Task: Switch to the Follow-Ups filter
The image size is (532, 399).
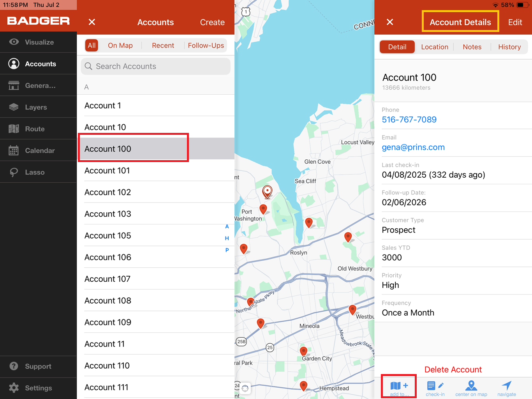Action: pos(206,45)
